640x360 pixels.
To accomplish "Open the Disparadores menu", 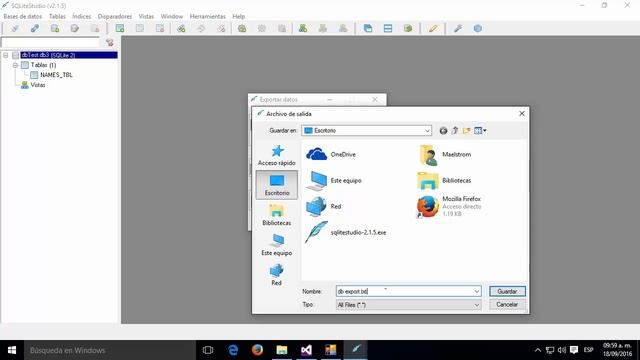I will click(115, 16).
